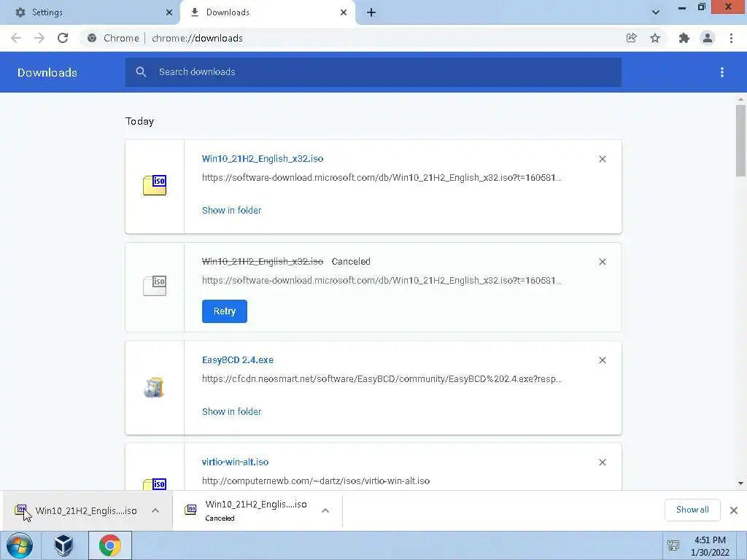Open the tab search chevron
Viewport: 747px width, 560px height.
(656, 12)
